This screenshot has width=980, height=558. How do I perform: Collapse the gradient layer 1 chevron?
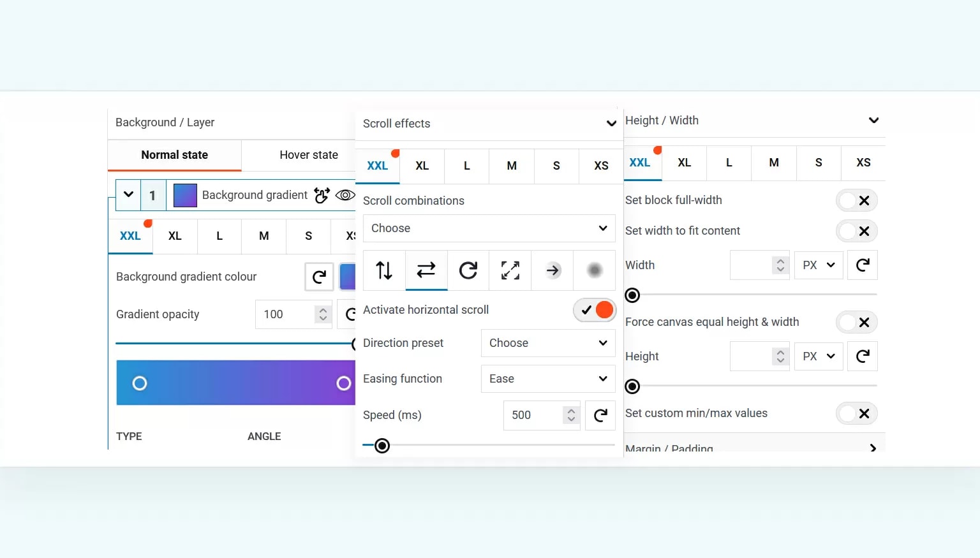tap(128, 195)
